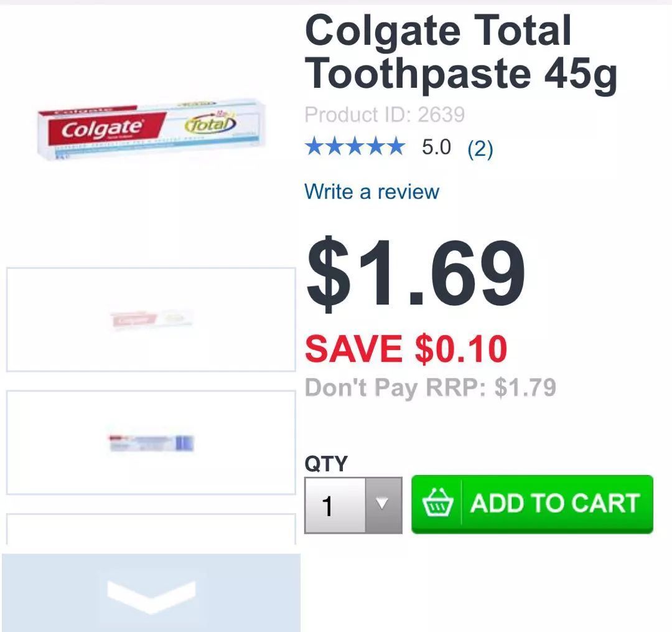Select the toothpaste tube thumbnail

(x=151, y=443)
